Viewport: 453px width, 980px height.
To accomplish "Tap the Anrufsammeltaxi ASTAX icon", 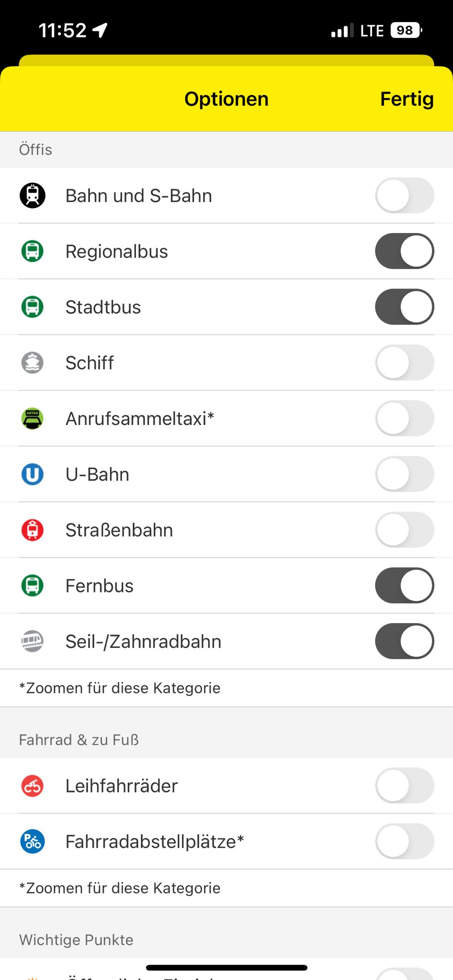I will pyautogui.click(x=33, y=419).
